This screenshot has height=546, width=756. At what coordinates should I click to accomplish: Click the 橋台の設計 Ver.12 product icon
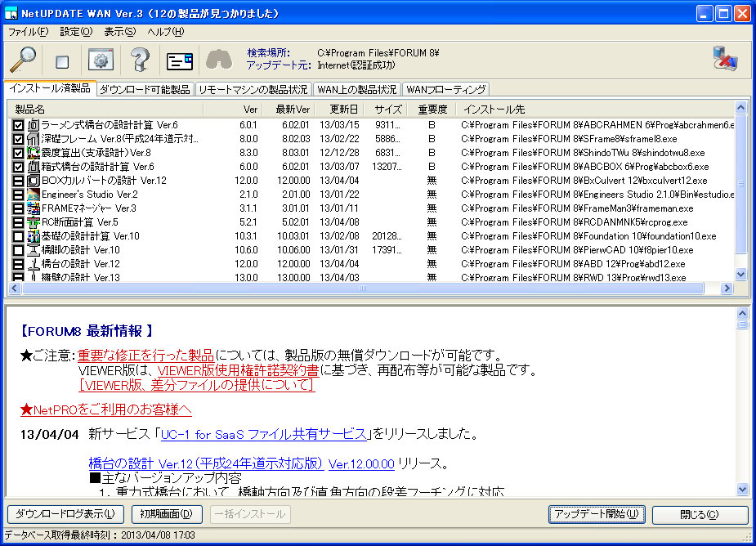[x=34, y=264]
